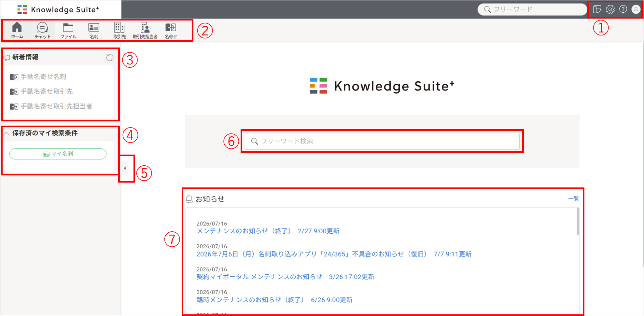644x316 pixels.
Task: Collapse the left sidebar panel arrow
Action: (125, 168)
